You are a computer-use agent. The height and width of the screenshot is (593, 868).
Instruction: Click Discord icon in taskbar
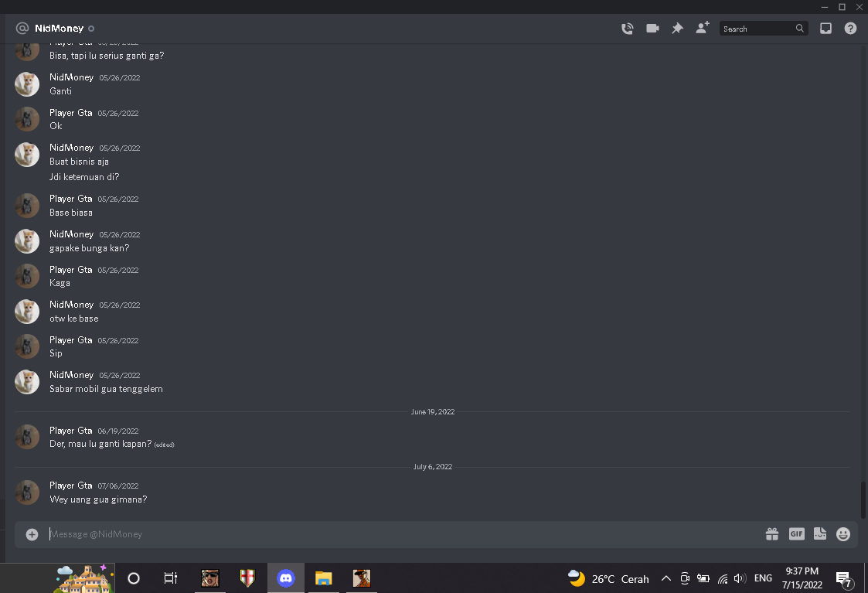click(x=286, y=578)
